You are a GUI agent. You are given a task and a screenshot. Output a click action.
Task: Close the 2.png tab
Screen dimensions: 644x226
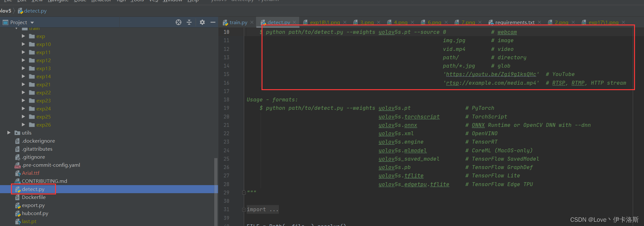(573, 22)
